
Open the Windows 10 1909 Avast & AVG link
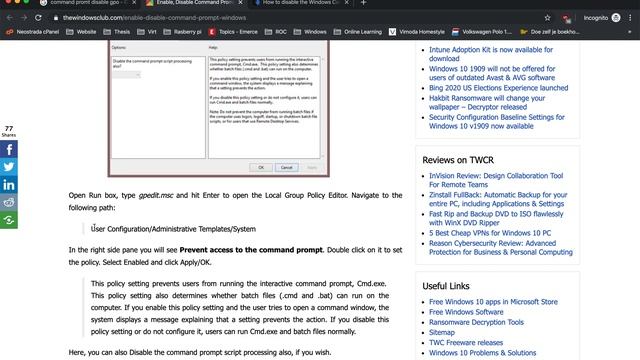pyautogui.click(x=492, y=73)
